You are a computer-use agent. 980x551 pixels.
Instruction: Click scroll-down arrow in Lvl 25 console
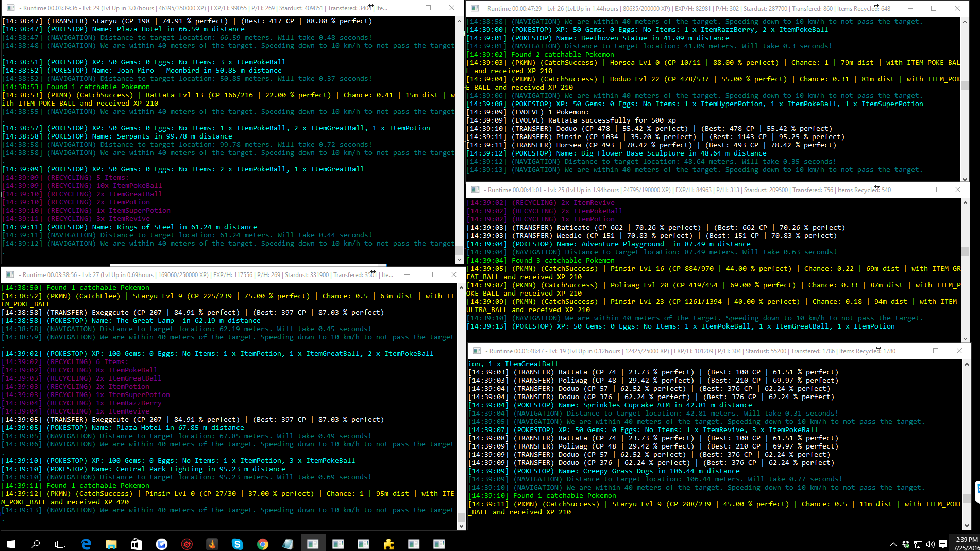click(x=966, y=338)
